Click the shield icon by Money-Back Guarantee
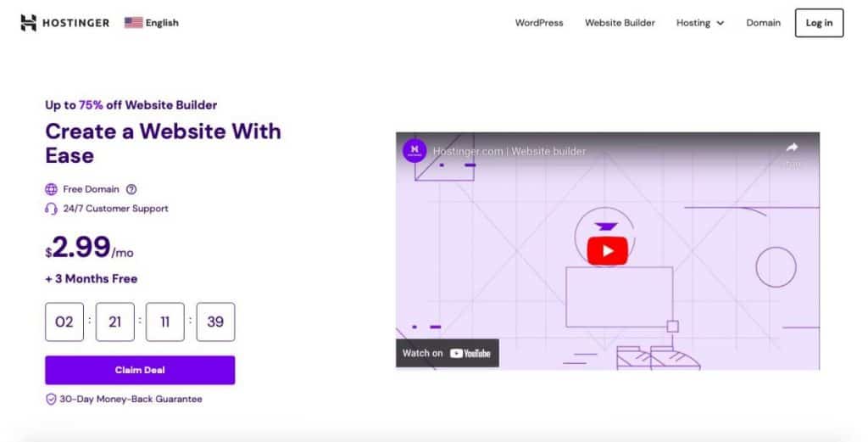 [x=50, y=400]
